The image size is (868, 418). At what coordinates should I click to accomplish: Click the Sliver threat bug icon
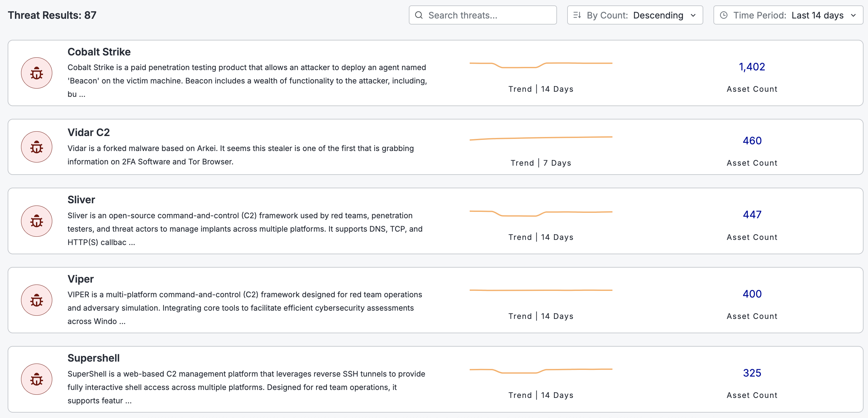(36, 221)
